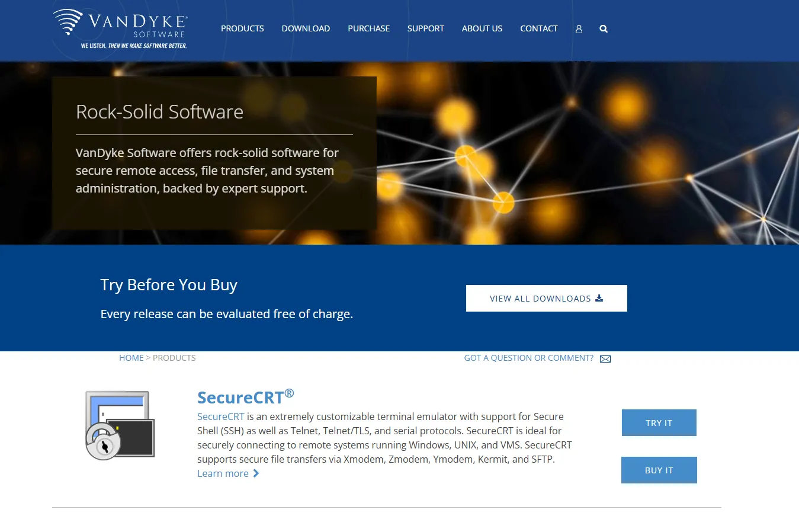Click the SecureCRT heading link

pyautogui.click(x=245, y=396)
